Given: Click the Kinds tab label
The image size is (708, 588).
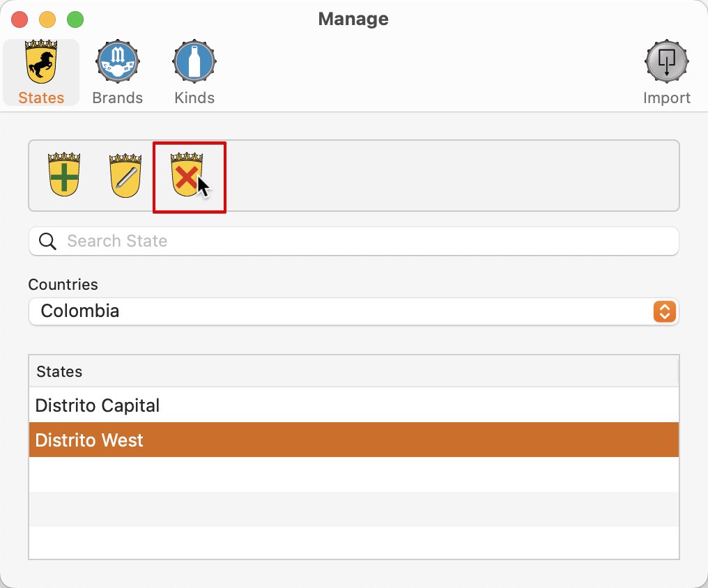Looking at the screenshot, I should pyautogui.click(x=194, y=98).
